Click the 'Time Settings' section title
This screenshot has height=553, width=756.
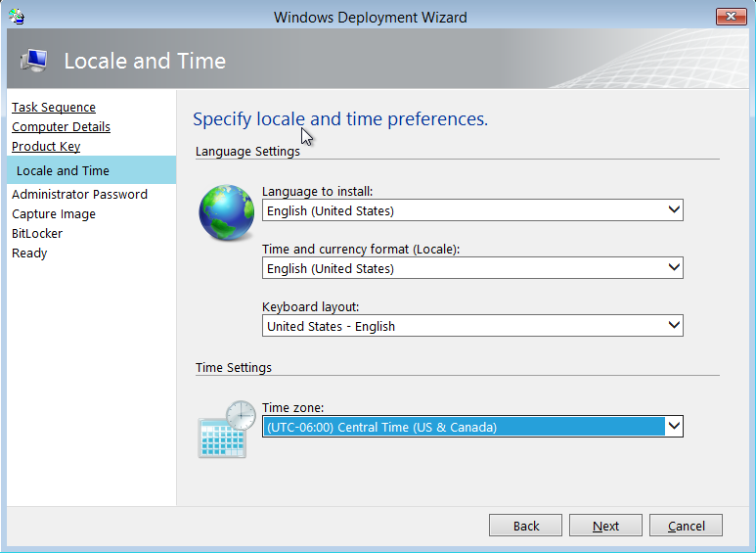coord(234,367)
